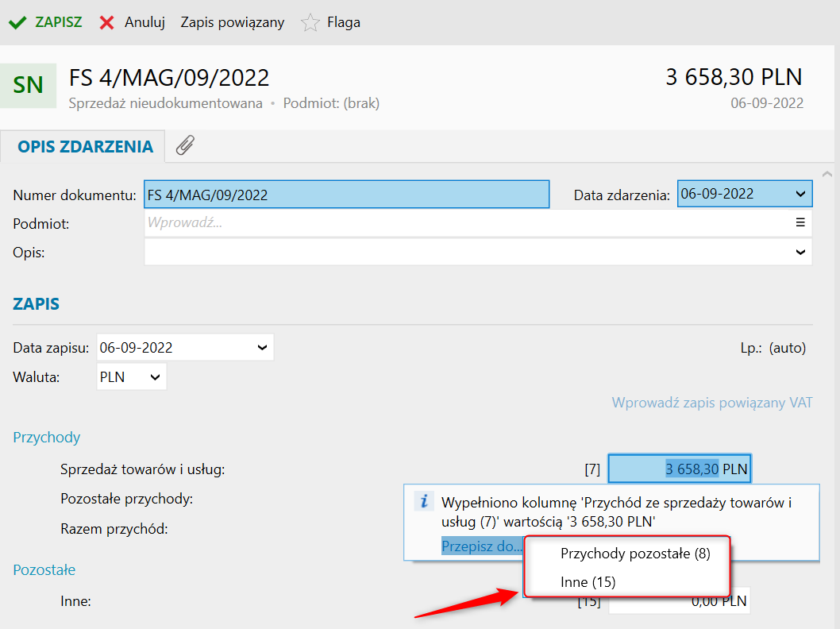Open Zapis powiązany
Viewport: 840px width, 629px height.
(x=233, y=22)
